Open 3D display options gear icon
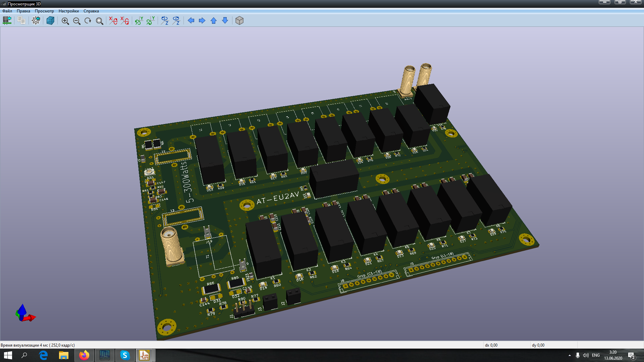 click(x=36, y=21)
